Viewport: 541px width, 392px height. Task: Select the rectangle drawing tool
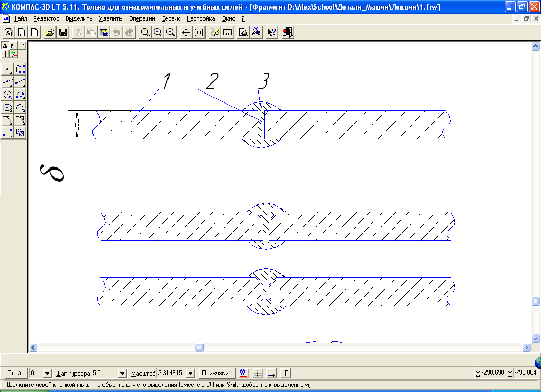point(7,133)
